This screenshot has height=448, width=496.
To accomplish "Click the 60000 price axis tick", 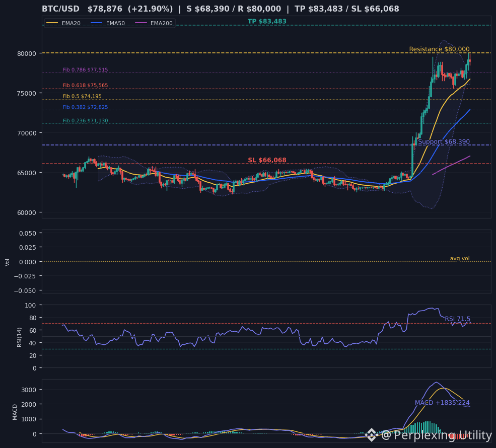I will pos(27,213).
